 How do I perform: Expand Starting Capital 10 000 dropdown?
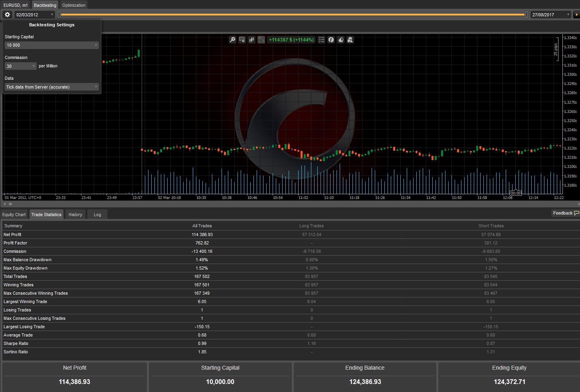coord(51,45)
